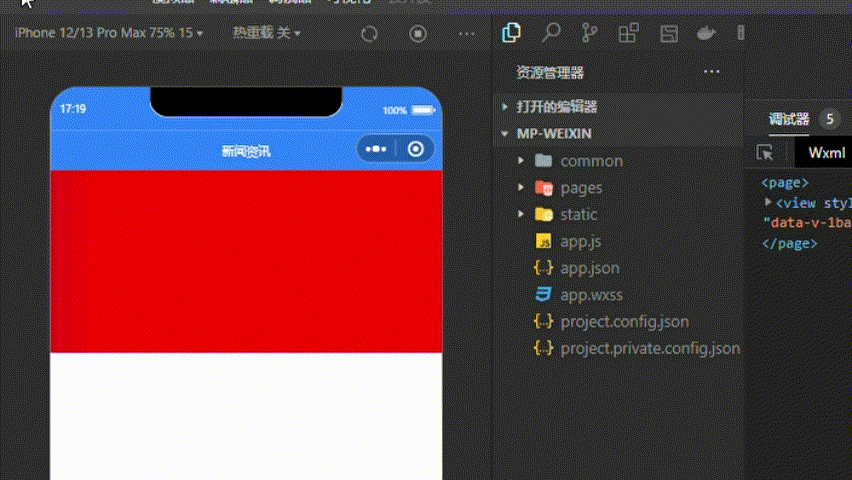Click the red banner area in simulator
The image size is (852, 480).
point(246,261)
